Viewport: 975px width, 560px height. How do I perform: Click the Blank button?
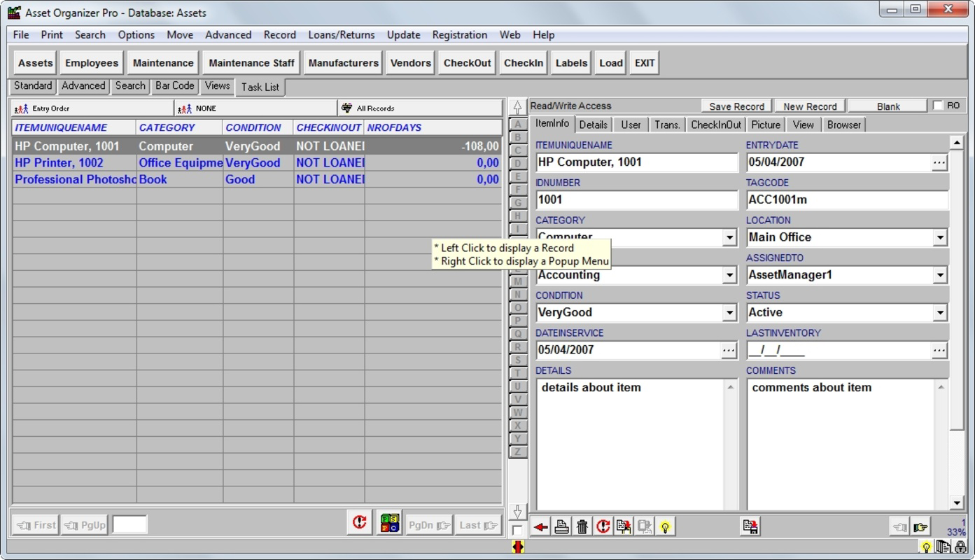click(x=888, y=106)
